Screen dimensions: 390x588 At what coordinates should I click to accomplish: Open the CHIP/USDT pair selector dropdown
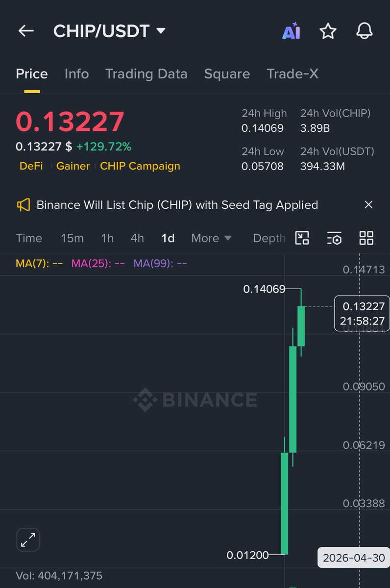[110, 31]
